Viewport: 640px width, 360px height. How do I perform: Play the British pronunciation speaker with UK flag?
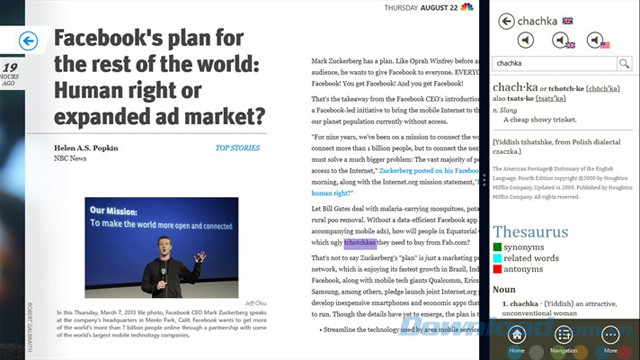click(x=562, y=40)
